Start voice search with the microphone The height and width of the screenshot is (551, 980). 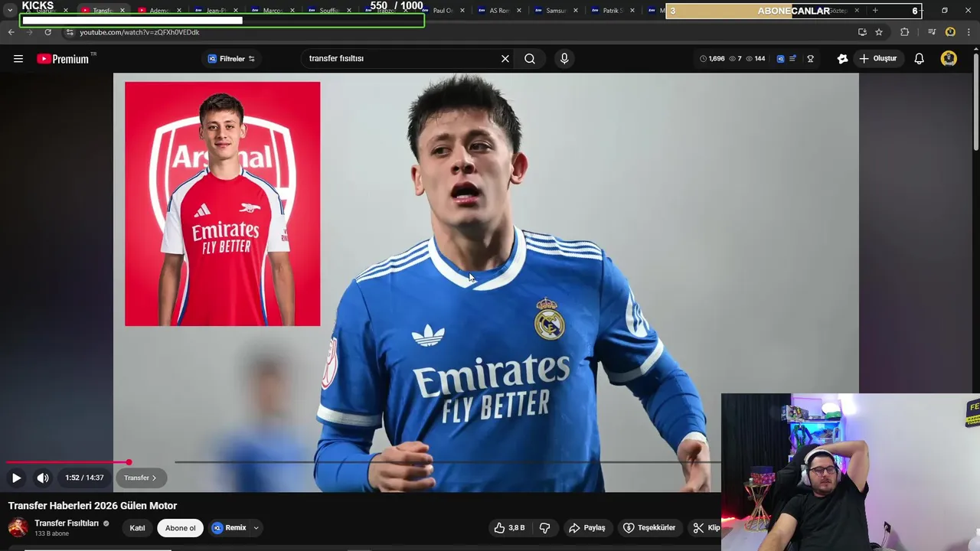click(564, 59)
